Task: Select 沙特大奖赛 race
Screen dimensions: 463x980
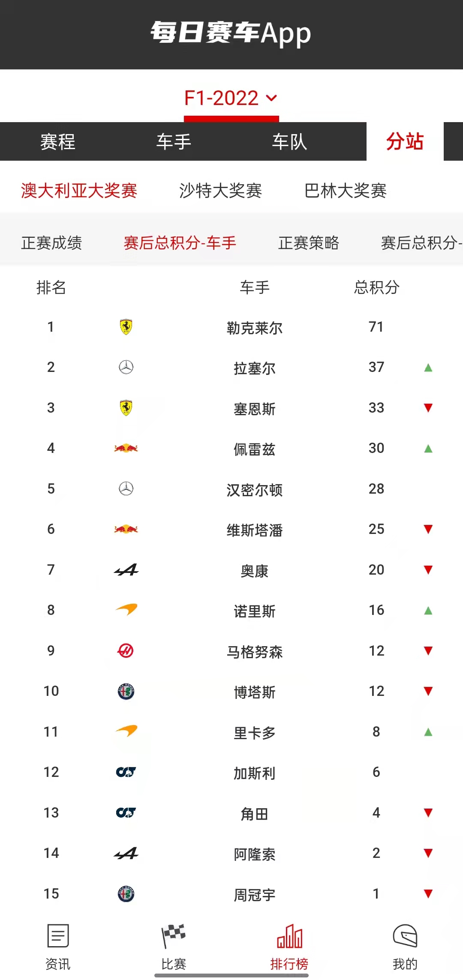Action: click(220, 191)
